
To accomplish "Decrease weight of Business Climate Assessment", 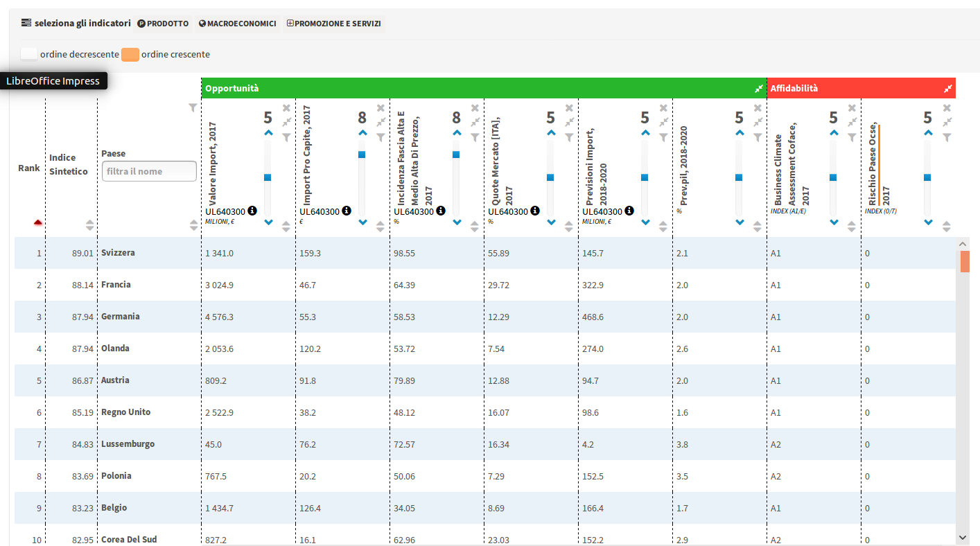I will click(834, 222).
